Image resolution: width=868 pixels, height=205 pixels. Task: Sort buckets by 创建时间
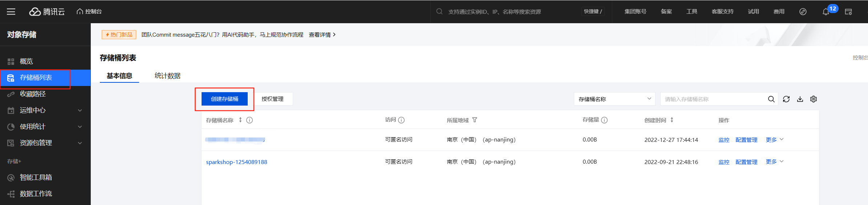[x=672, y=120]
